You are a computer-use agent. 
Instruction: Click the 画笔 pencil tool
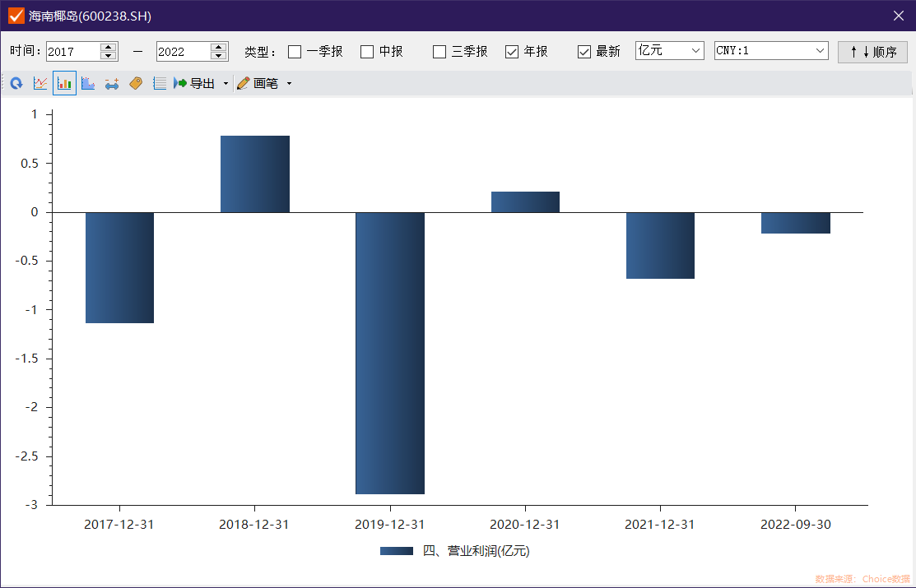pos(258,83)
